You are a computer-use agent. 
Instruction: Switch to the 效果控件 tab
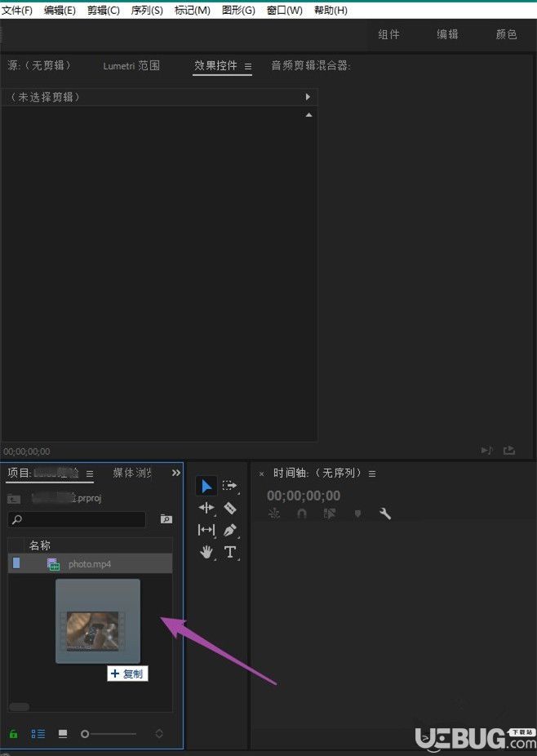click(x=215, y=65)
